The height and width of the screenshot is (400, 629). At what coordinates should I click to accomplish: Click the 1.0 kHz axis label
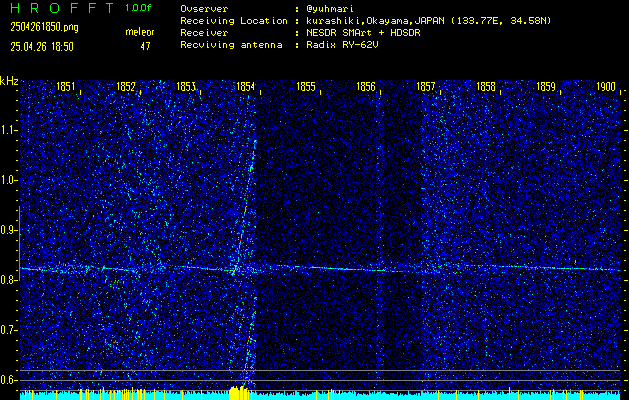click(x=8, y=180)
